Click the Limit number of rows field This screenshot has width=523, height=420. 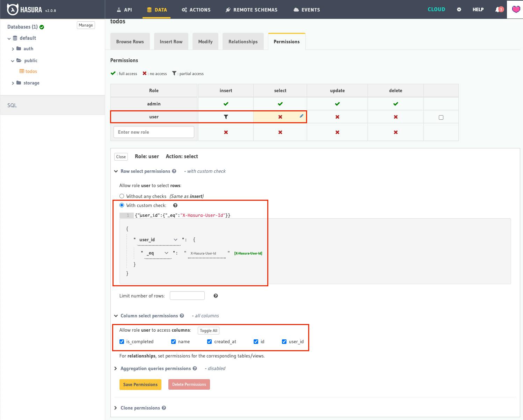(187, 296)
